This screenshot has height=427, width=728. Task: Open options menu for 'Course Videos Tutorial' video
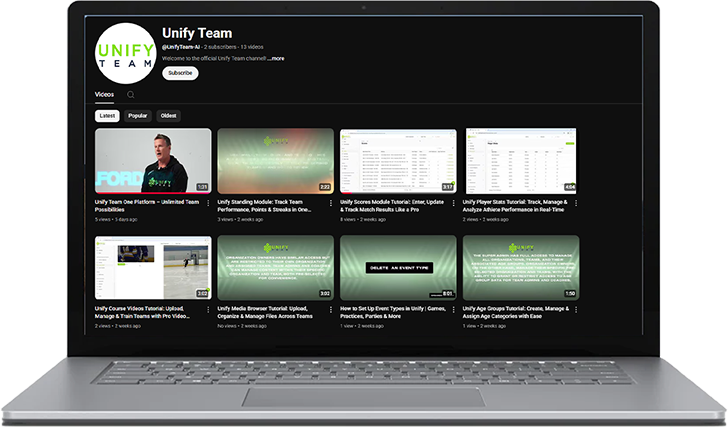(208, 310)
